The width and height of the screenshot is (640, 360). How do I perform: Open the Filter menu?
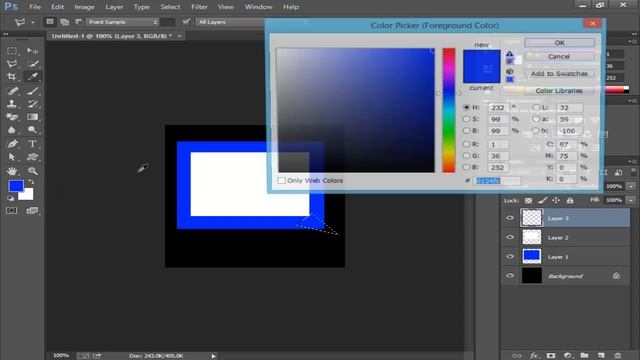tap(200, 7)
